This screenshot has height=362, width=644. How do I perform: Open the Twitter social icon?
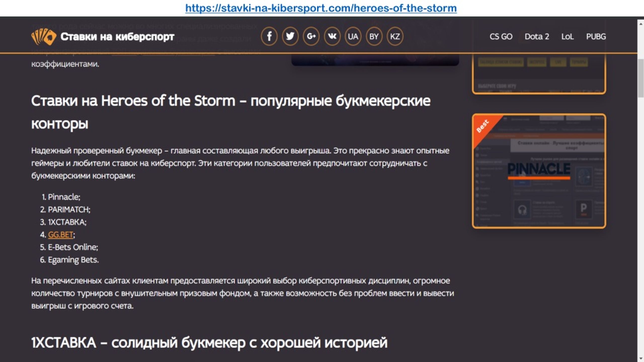(x=290, y=36)
